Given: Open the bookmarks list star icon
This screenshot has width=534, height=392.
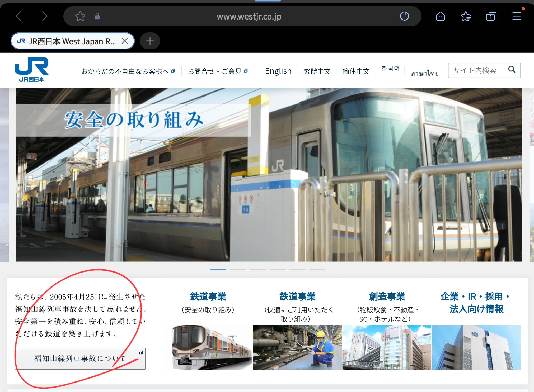Looking at the screenshot, I should pos(466,16).
